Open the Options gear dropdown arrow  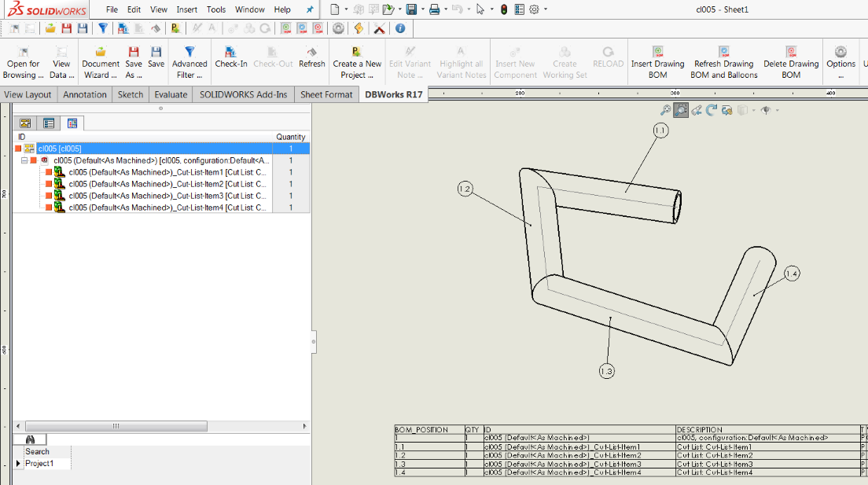point(546,9)
